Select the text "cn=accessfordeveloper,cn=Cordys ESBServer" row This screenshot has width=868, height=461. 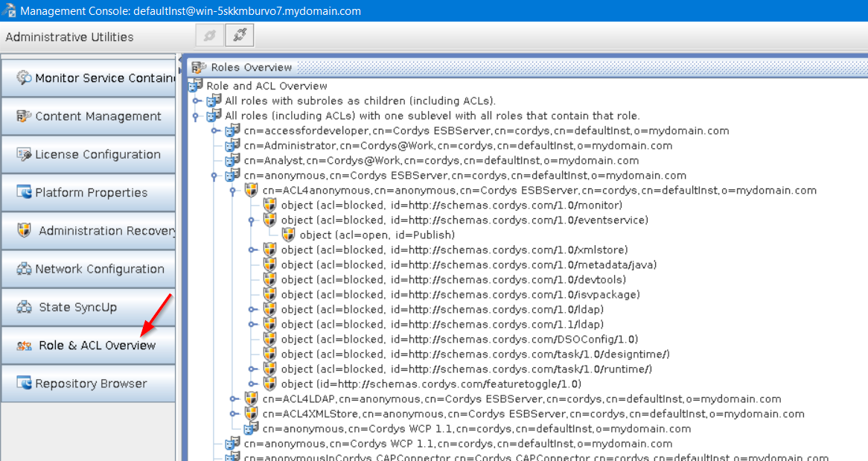coord(487,131)
